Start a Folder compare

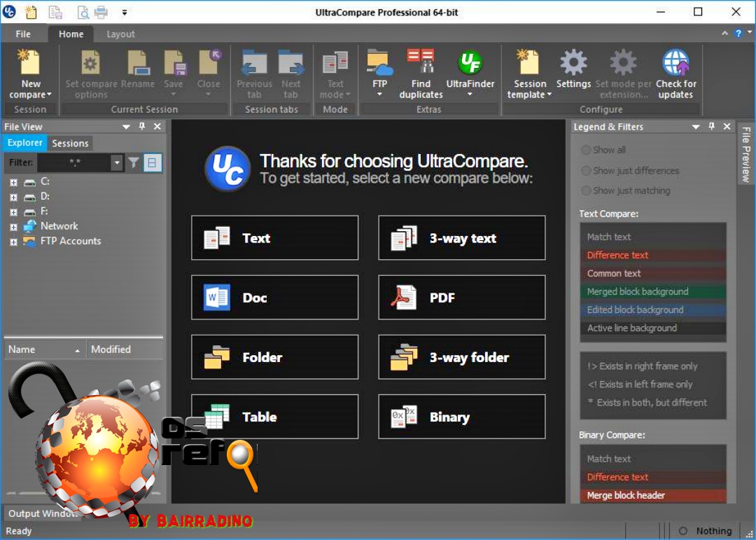[x=275, y=357]
